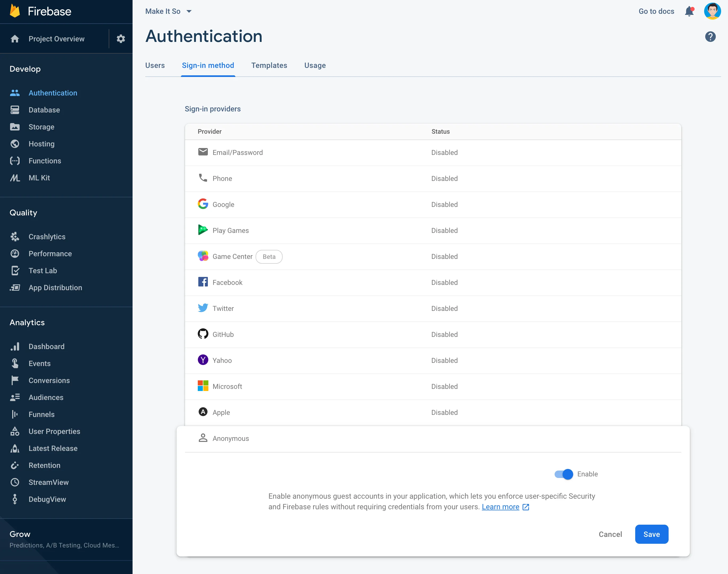Open Project Overview settings gear
Screen dimensions: 728x574
point(121,39)
